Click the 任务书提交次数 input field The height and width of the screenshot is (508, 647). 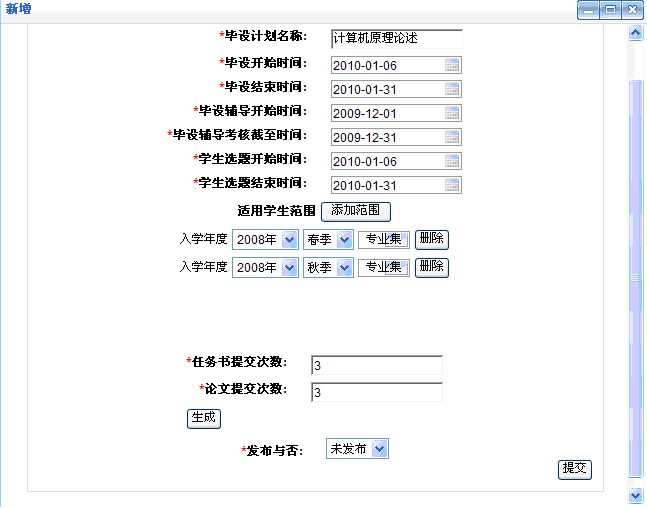[377, 365]
